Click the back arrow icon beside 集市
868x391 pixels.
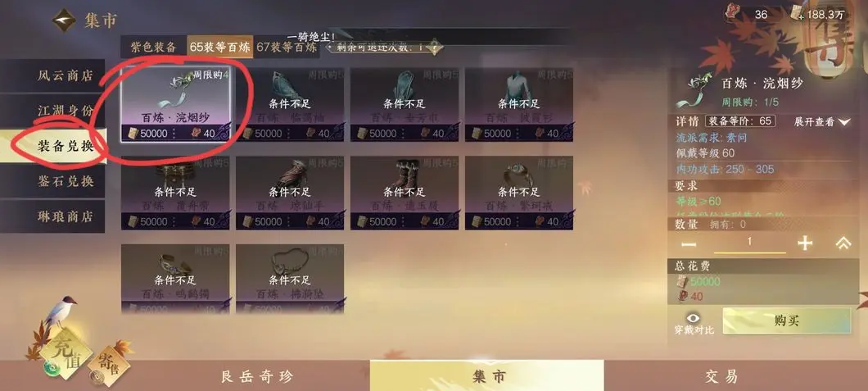(64, 20)
